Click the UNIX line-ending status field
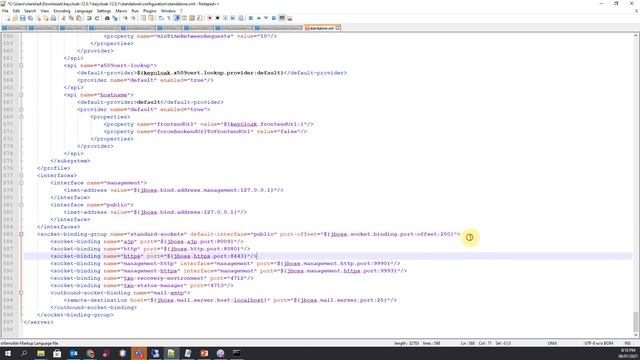 pyautogui.click(x=552, y=343)
